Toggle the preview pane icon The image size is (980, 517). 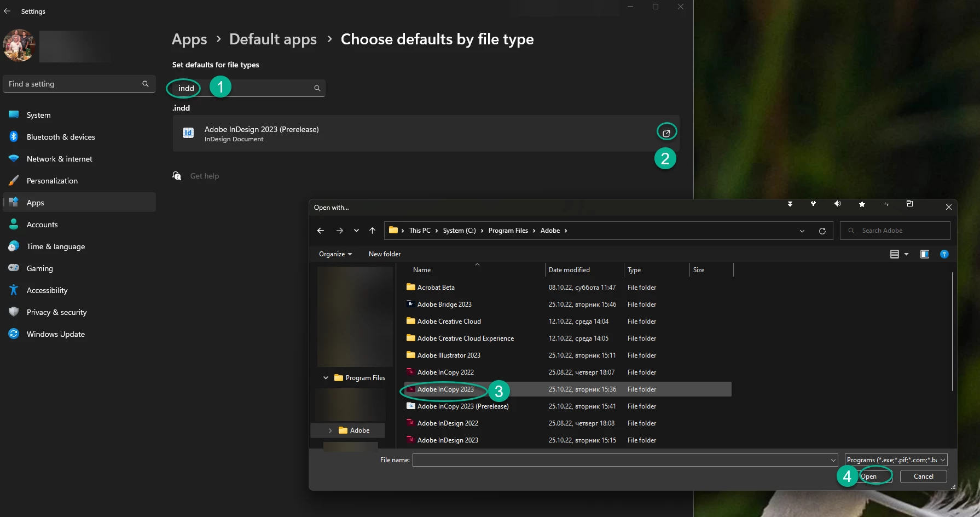925,254
